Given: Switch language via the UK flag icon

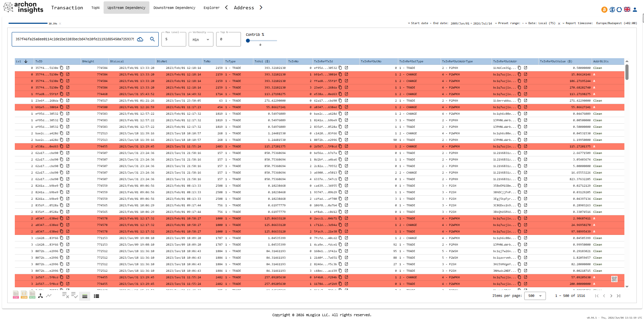Looking at the screenshot, I should [x=627, y=10].
